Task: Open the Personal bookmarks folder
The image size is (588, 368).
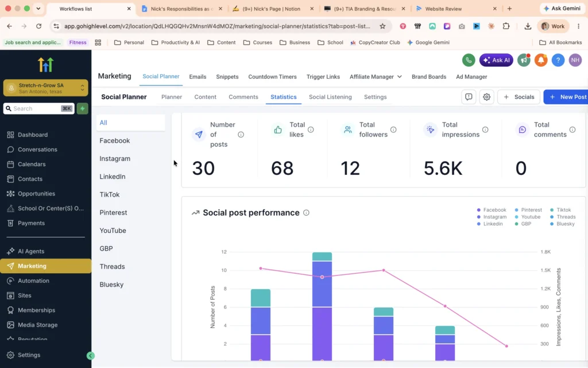Action: point(129,43)
